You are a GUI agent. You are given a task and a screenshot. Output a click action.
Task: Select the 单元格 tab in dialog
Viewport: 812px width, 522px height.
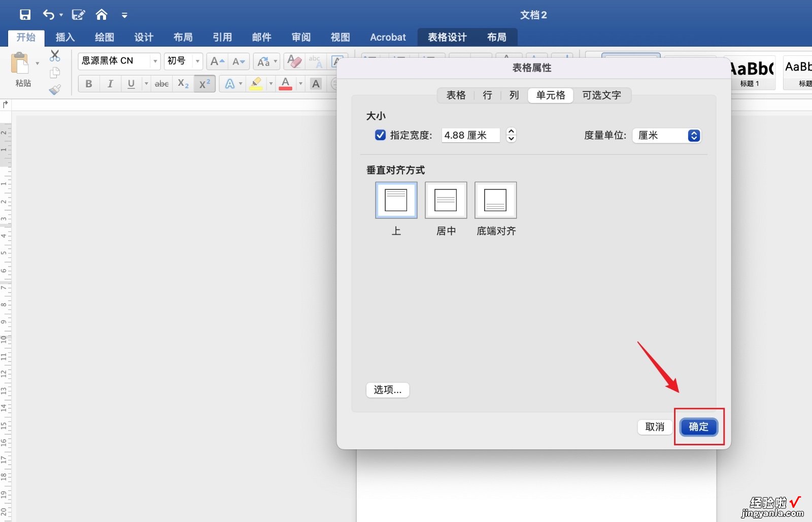click(551, 95)
